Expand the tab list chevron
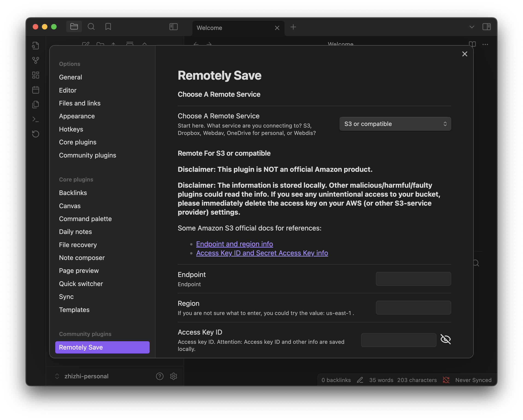The image size is (523, 420). [472, 27]
